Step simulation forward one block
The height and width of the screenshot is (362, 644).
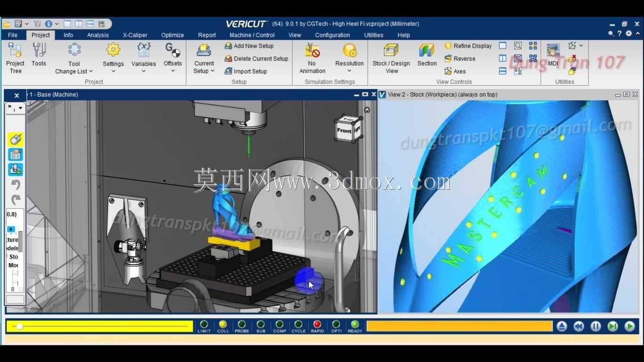click(x=612, y=326)
